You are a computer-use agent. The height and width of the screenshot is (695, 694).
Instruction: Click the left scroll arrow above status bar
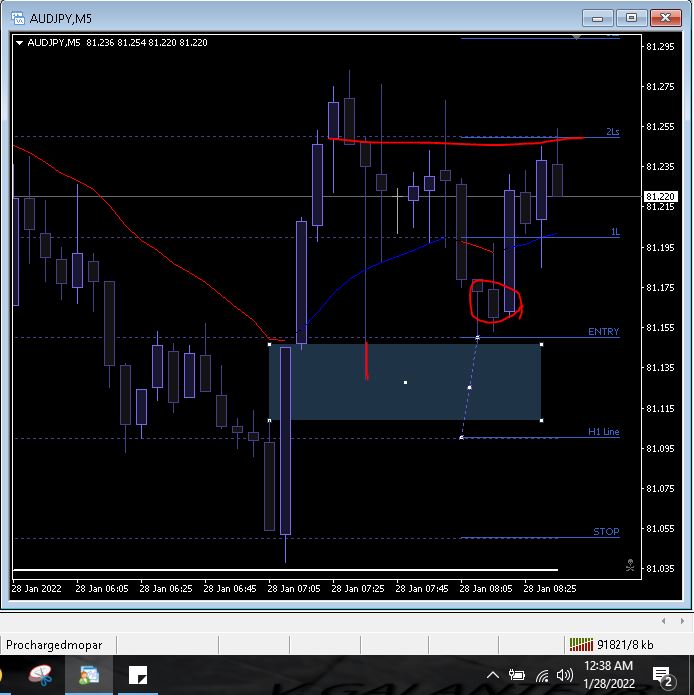coord(663,621)
